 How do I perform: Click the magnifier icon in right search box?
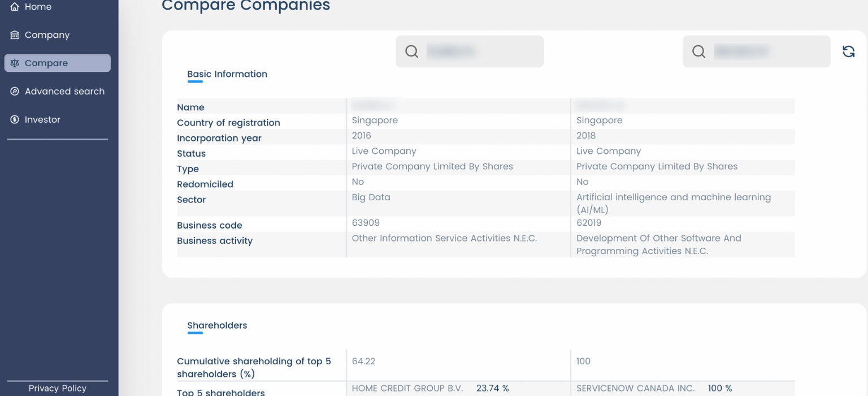click(698, 51)
